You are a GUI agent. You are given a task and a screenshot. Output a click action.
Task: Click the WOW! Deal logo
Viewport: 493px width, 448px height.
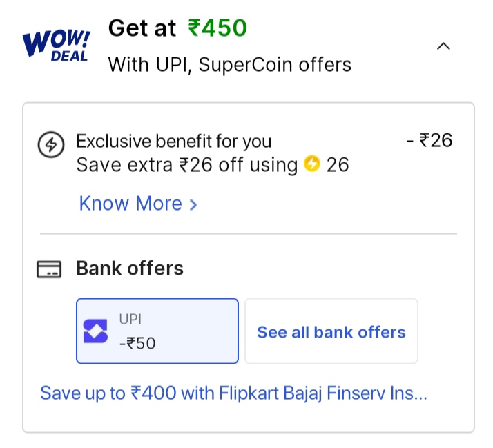point(55,45)
